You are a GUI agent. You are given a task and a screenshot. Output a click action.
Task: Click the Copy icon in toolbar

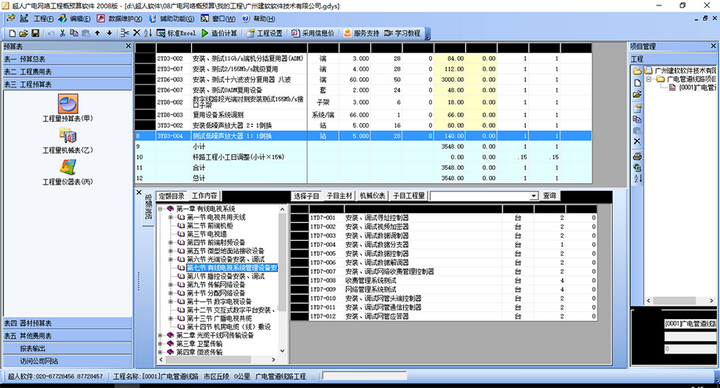tap(74, 33)
